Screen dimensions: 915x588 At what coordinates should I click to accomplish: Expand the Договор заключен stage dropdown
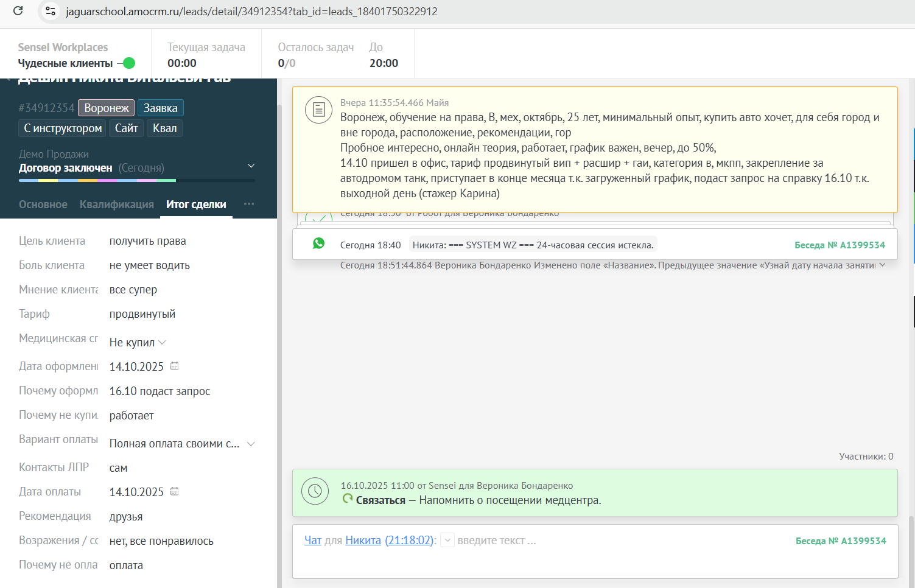[251, 166]
